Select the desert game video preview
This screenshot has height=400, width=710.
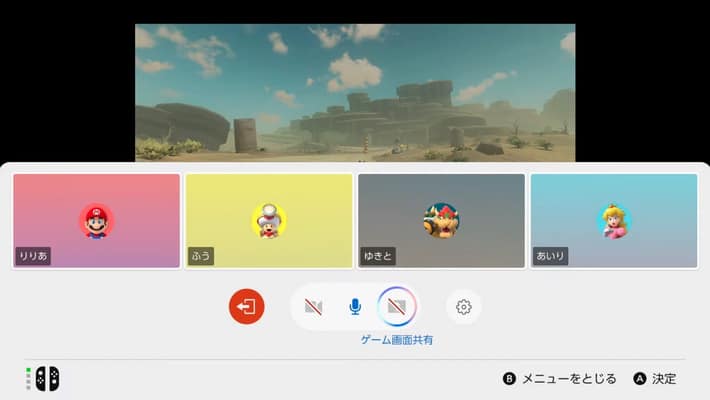click(x=355, y=92)
